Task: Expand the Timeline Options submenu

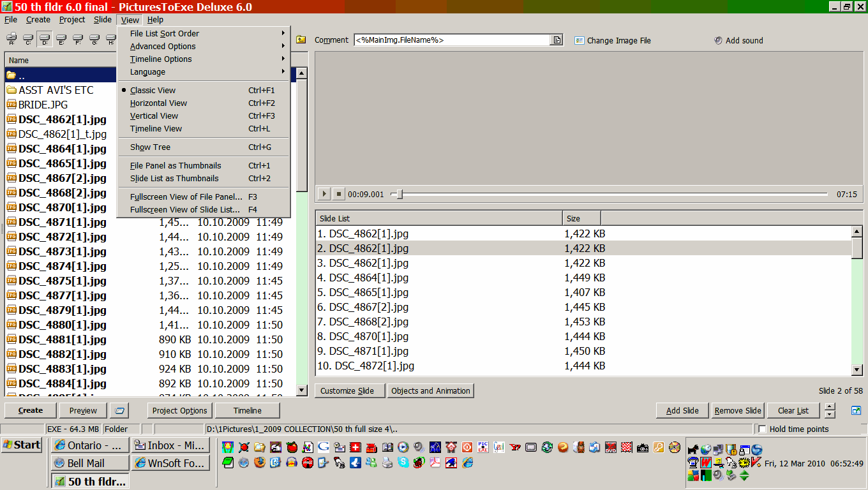Action: [204, 59]
